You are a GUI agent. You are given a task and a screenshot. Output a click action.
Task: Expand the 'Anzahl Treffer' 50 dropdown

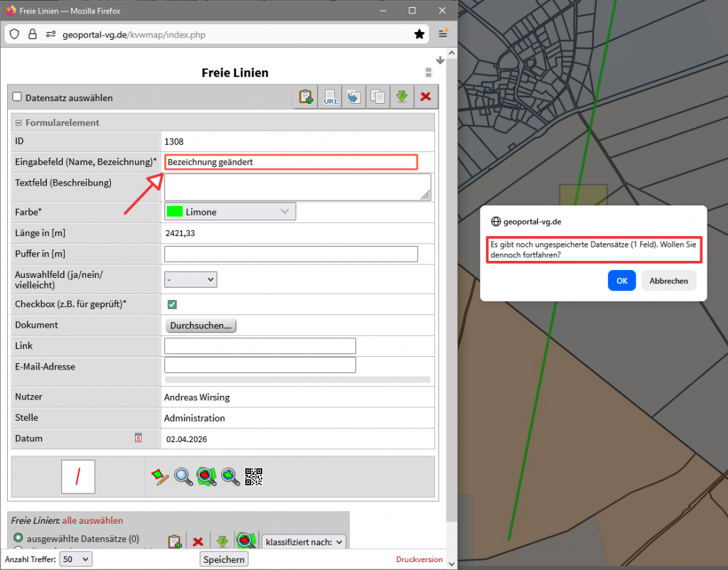click(x=76, y=559)
